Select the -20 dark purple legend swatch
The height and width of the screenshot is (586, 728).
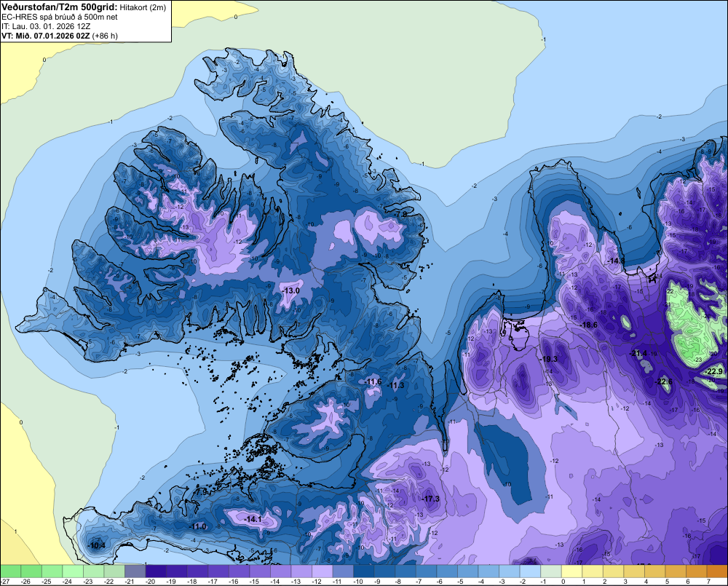click(156, 571)
